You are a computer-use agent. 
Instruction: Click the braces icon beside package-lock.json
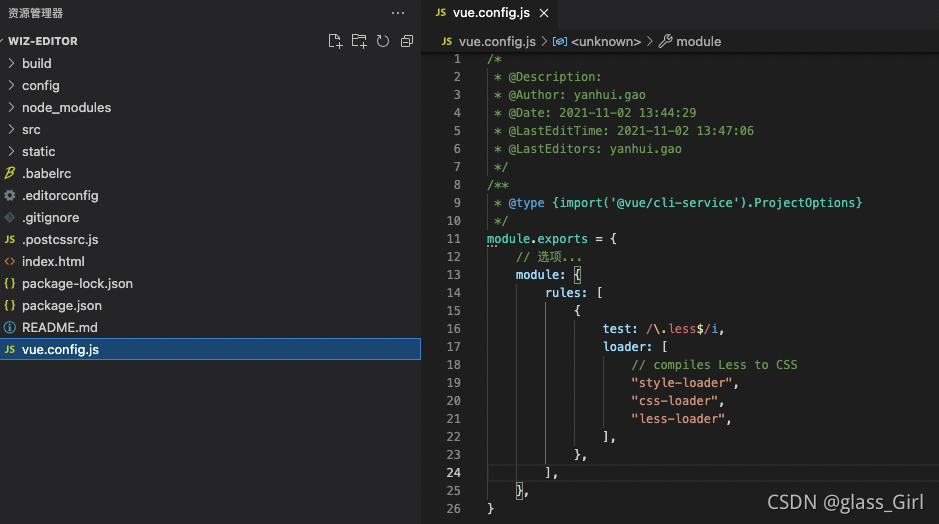click(10, 283)
